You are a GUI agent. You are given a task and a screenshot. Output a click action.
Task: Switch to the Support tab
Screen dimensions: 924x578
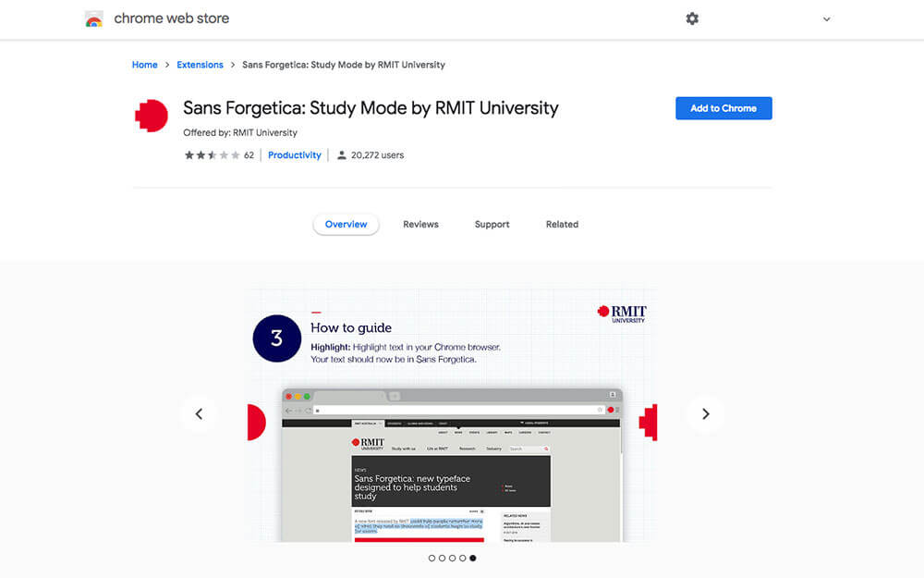[492, 224]
